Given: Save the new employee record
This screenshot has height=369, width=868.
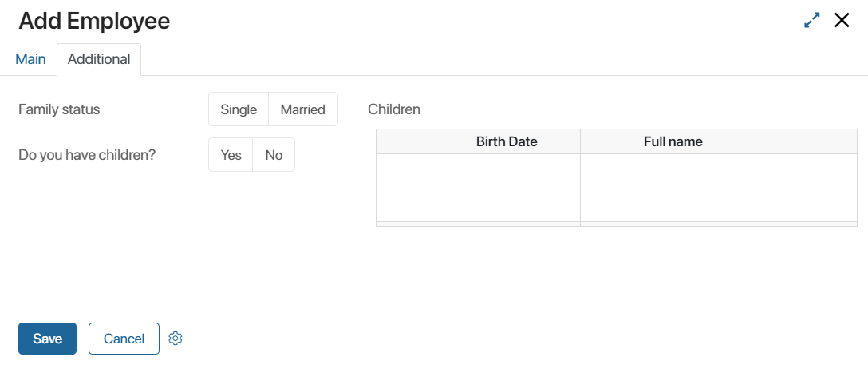Looking at the screenshot, I should (x=48, y=339).
